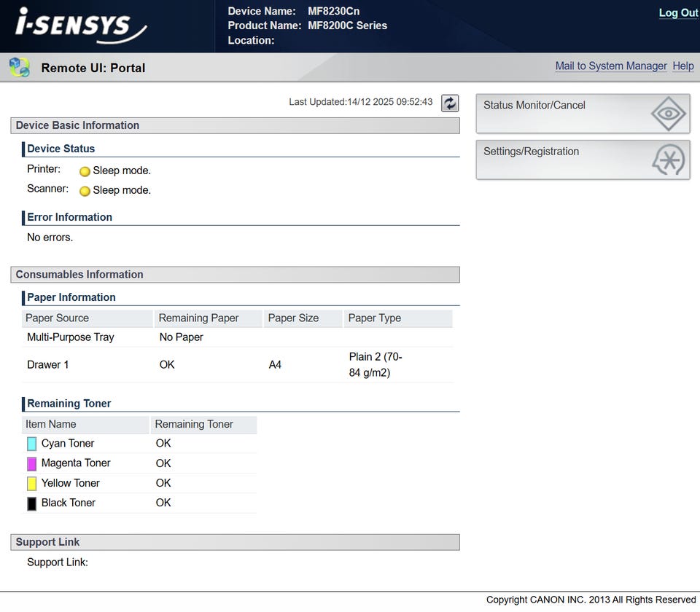Click the Remaining Toner subheading

69,404
